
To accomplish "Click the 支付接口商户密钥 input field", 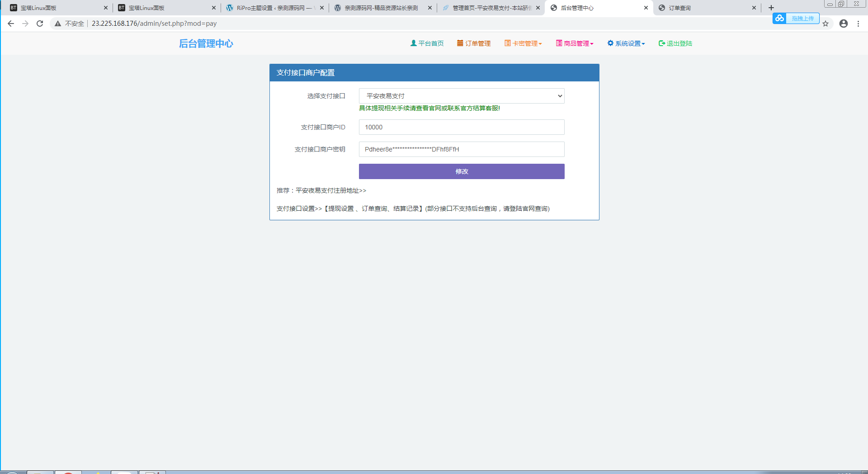I will 462,149.
